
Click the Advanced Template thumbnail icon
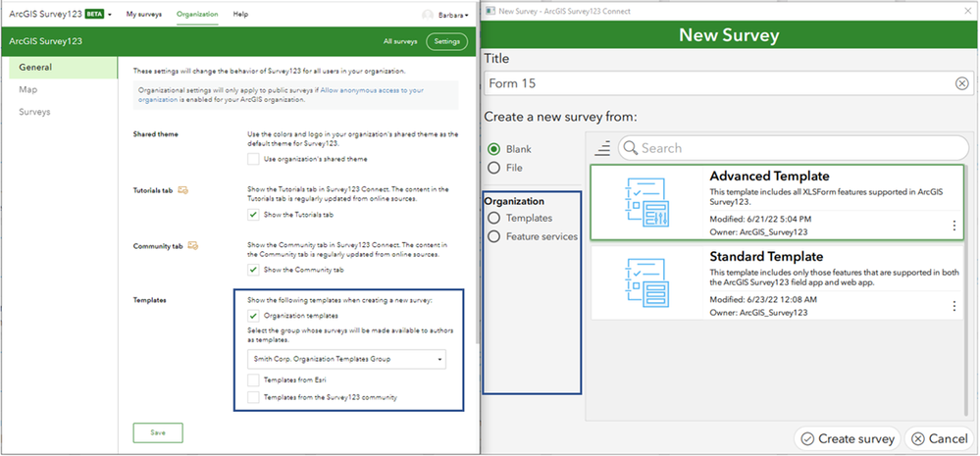click(646, 202)
